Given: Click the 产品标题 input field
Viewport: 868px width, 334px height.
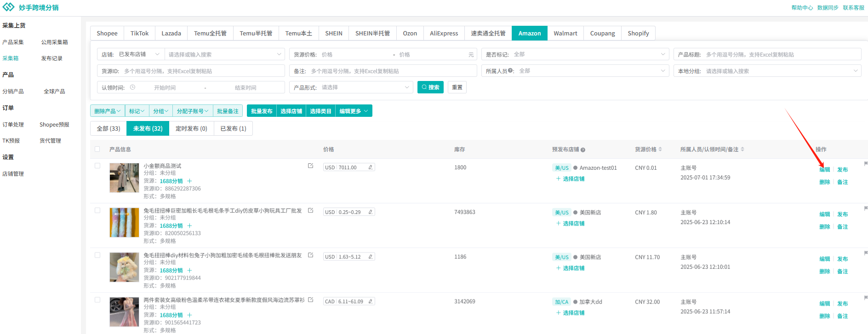Looking at the screenshot, I should pos(767,54).
